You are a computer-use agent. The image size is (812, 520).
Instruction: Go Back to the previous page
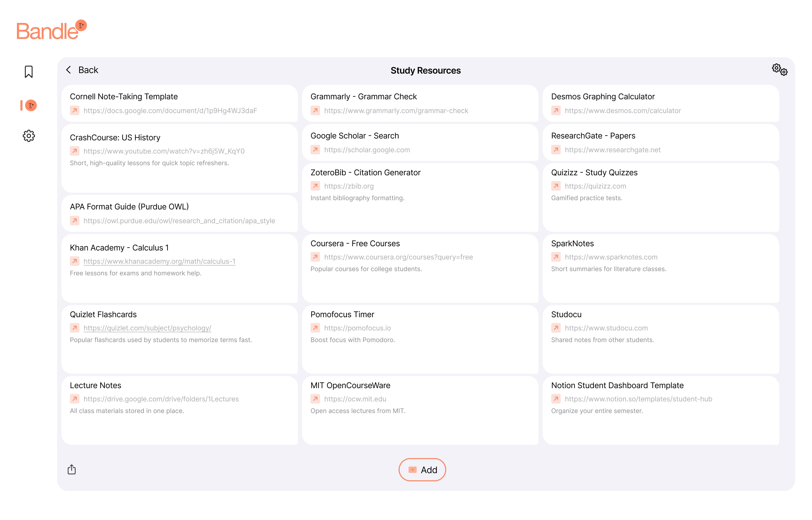pos(82,70)
